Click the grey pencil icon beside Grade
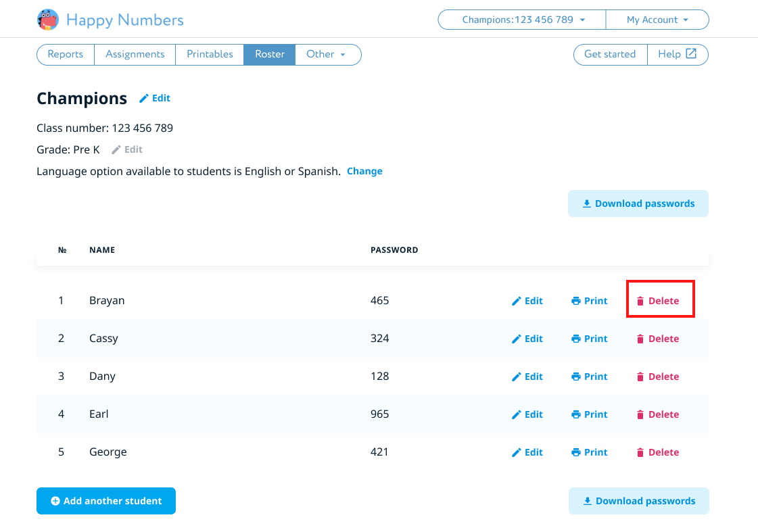The image size is (758, 532). point(116,150)
